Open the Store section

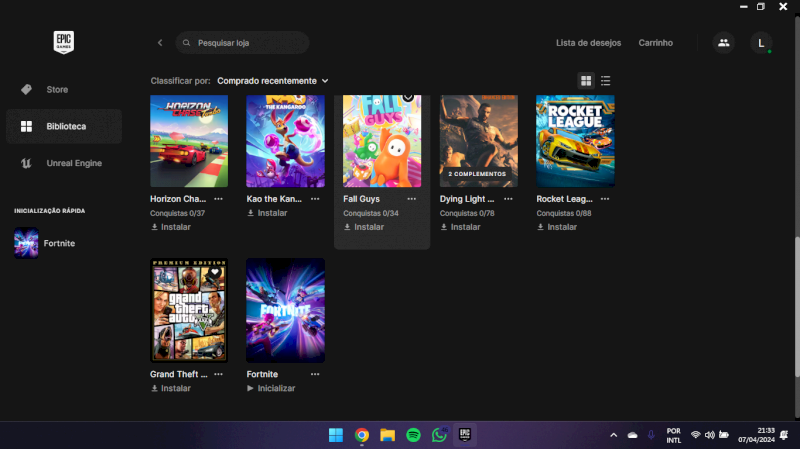(x=57, y=90)
